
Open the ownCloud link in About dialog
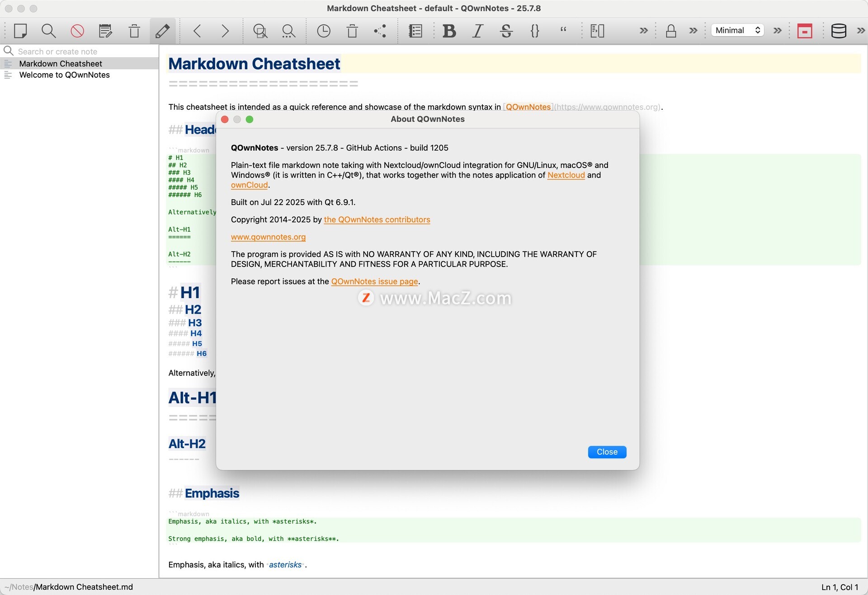249,185
